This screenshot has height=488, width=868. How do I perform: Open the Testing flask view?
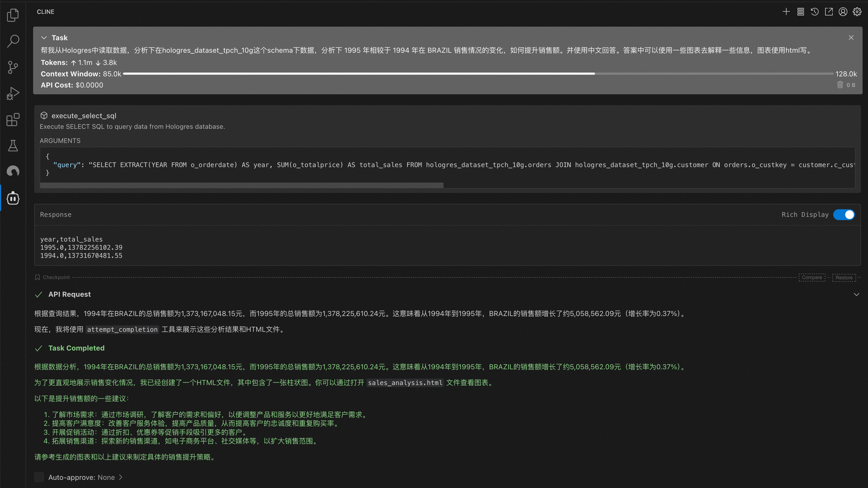click(x=13, y=146)
